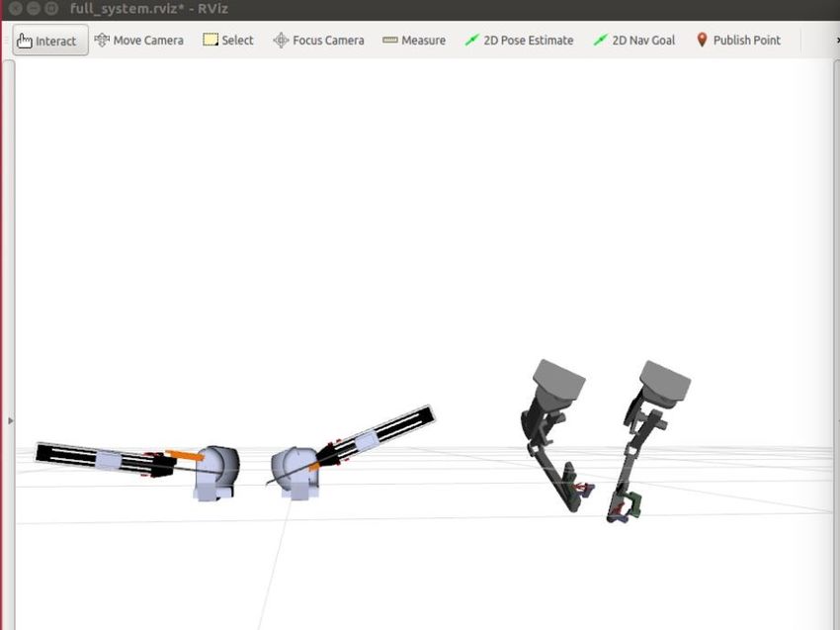Image resolution: width=840 pixels, height=630 pixels.
Task: Click the Move Camera icon
Action: [102, 41]
